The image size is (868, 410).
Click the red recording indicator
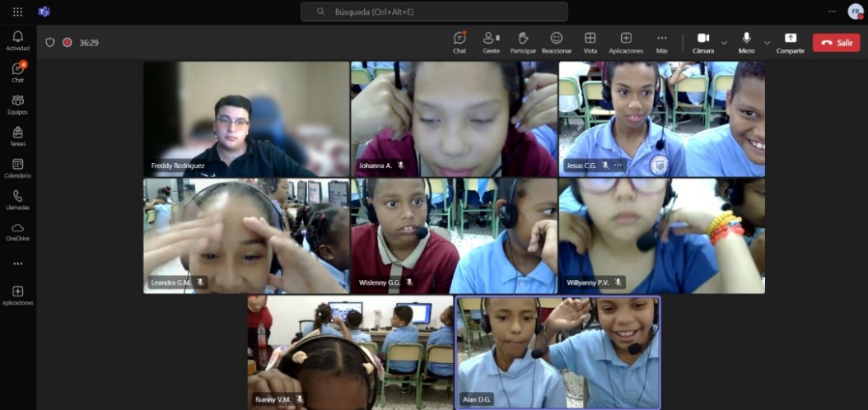68,43
